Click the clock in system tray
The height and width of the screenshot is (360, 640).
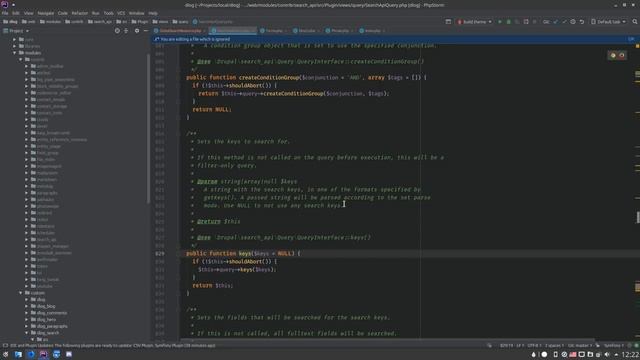(x=631, y=354)
